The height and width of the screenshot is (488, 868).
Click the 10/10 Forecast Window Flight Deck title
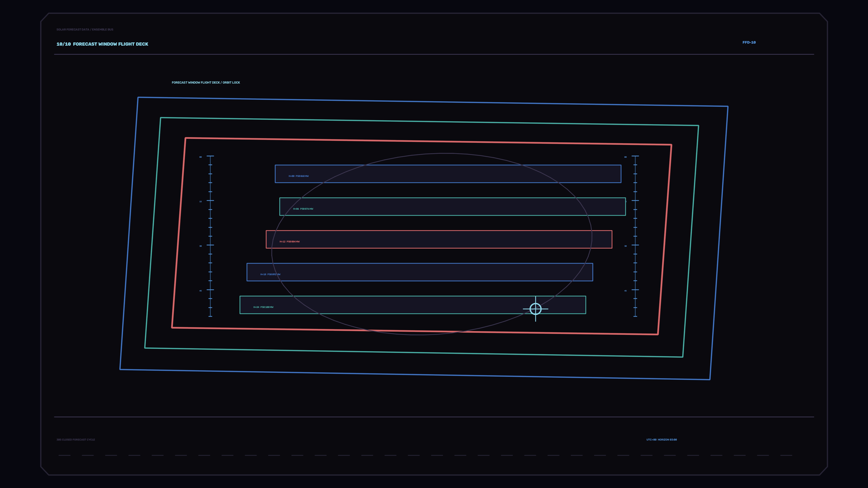(x=102, y=44)
